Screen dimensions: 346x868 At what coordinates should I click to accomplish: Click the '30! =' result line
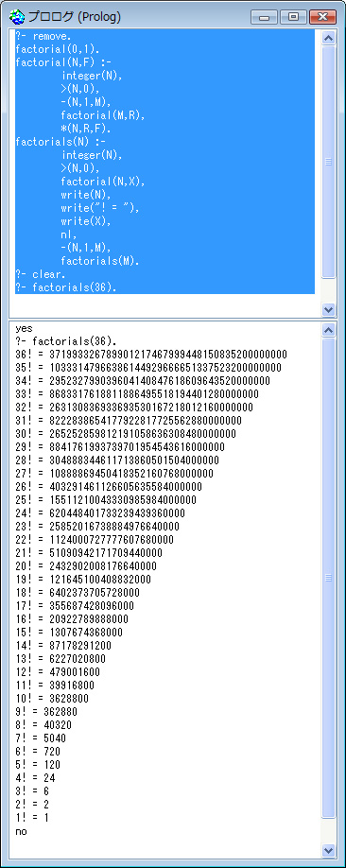pos(127,434)
